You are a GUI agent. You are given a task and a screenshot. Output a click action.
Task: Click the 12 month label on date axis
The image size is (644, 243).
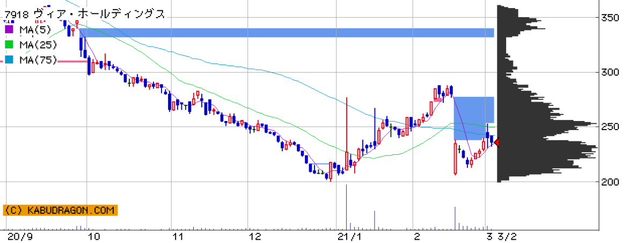click(x=255, y=236)
